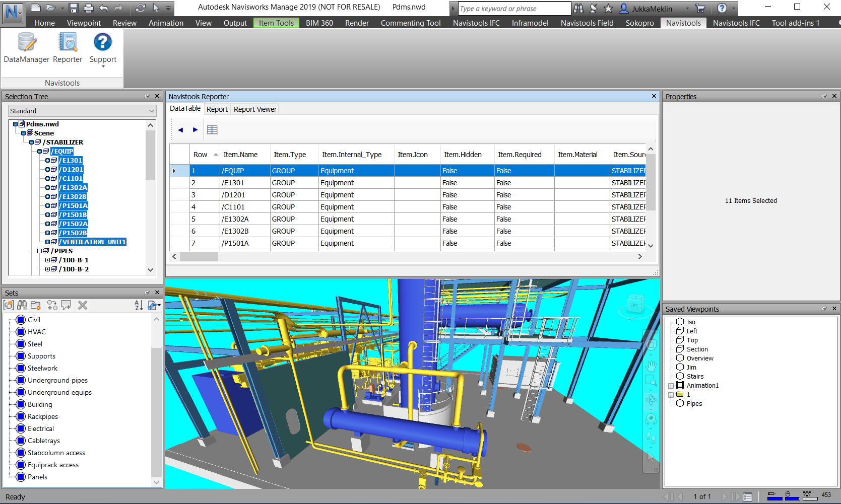Switch to the Report Viewer tab

(255, 109)
